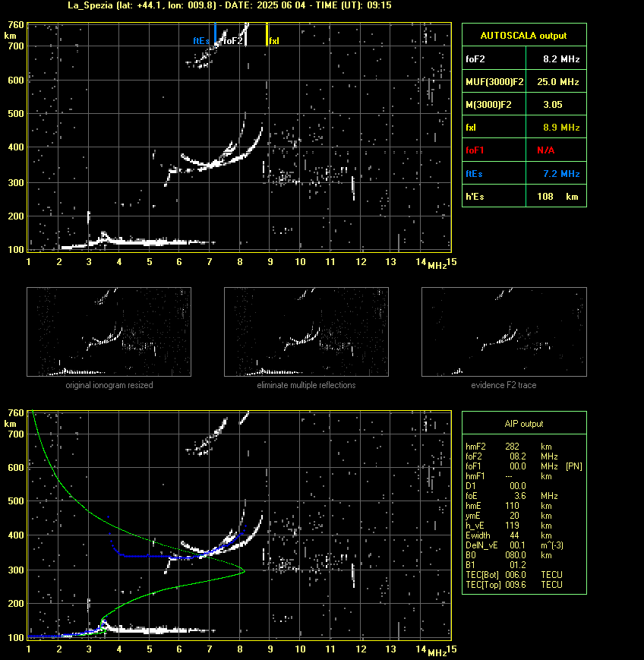Click the foF2 08.2 MHz row in AIP output
The image size is (644, 660).
[512, 456]
